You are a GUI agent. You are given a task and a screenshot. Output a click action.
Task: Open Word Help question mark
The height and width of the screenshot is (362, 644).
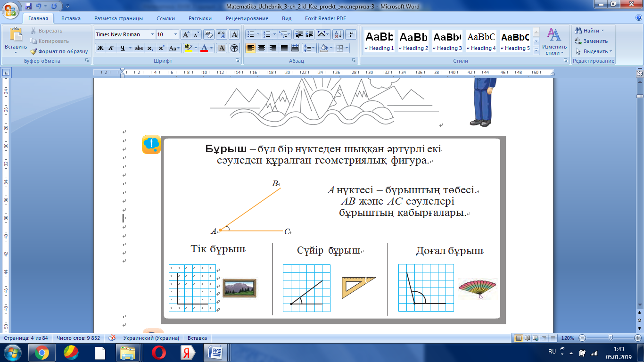[638, 18]
